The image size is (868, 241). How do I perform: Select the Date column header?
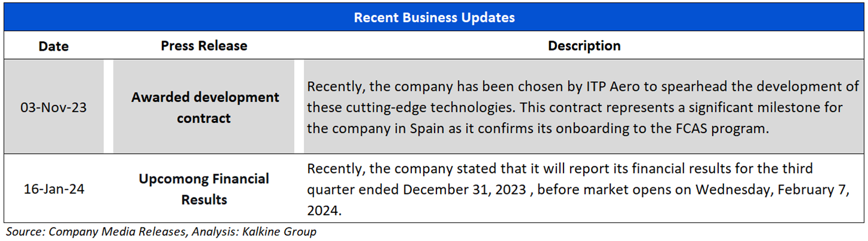[54, 46]
